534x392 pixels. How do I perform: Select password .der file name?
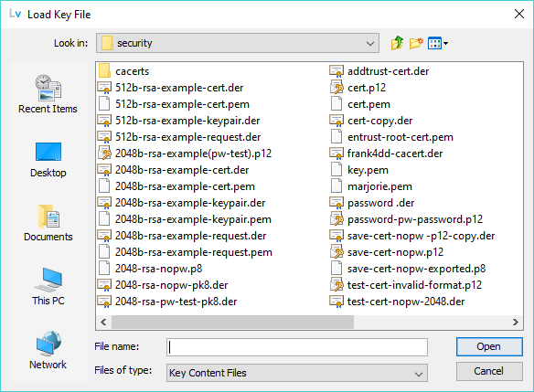pos(380,203)
